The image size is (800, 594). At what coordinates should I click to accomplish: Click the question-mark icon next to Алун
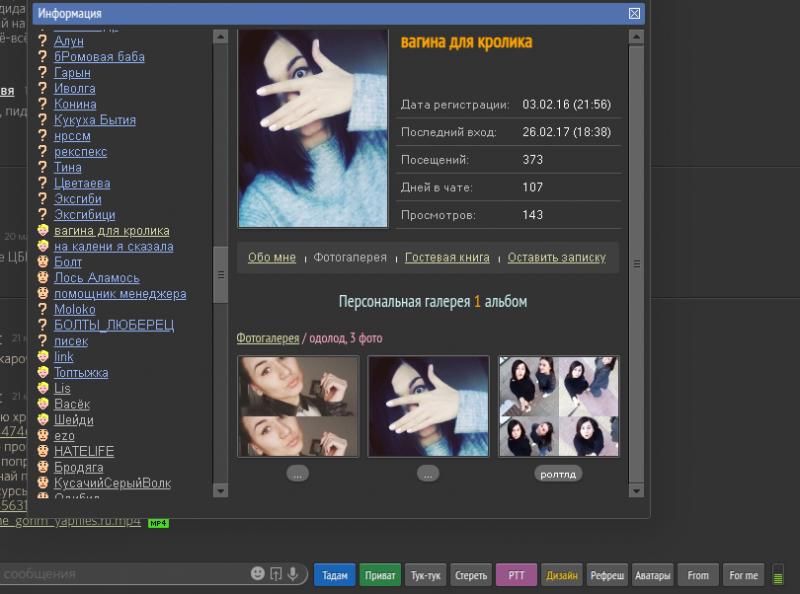pos(43,41)
